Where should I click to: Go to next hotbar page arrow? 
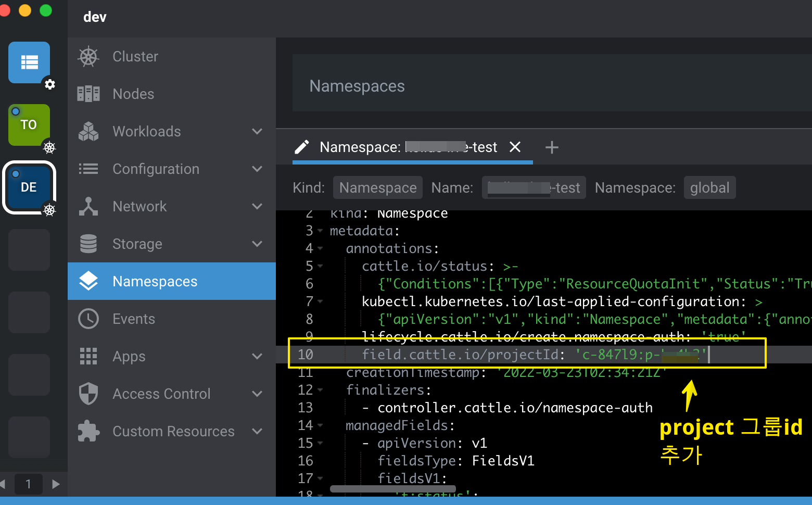click(x=56, y=484)
